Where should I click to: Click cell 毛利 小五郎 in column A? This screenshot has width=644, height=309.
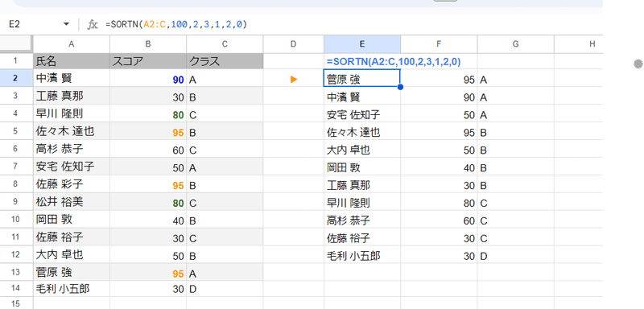72,290
